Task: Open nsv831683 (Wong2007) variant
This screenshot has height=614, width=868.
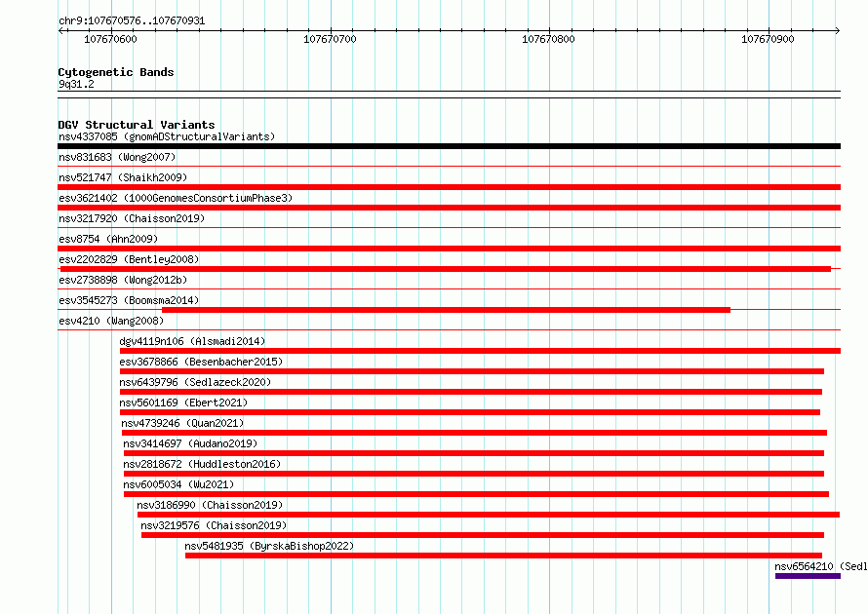Action: click(117, 157)
